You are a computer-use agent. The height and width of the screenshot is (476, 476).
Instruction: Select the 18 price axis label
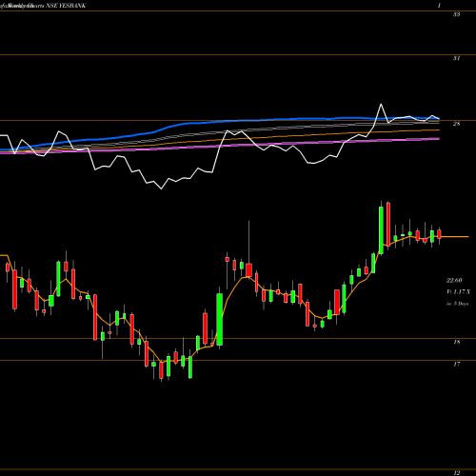pos(456,342)
